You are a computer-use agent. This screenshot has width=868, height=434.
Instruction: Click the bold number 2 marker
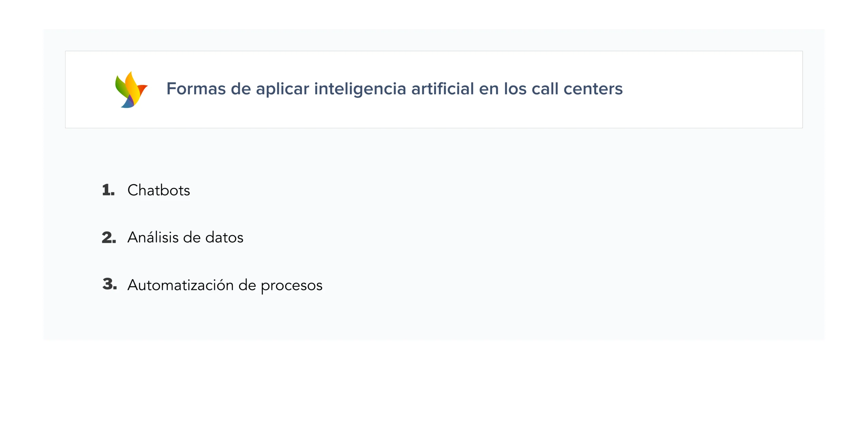coord(108,237)
